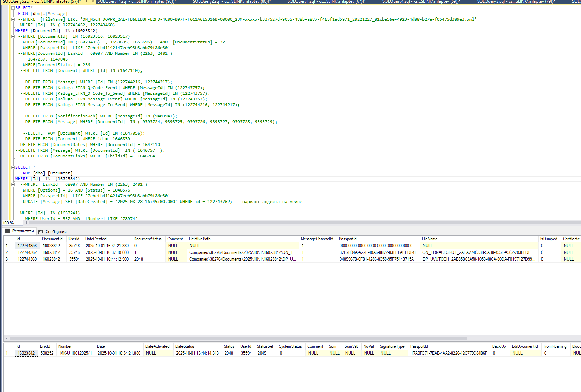Click the DateActivated column header
Viewport: 581px width, 392px height.
158,346
